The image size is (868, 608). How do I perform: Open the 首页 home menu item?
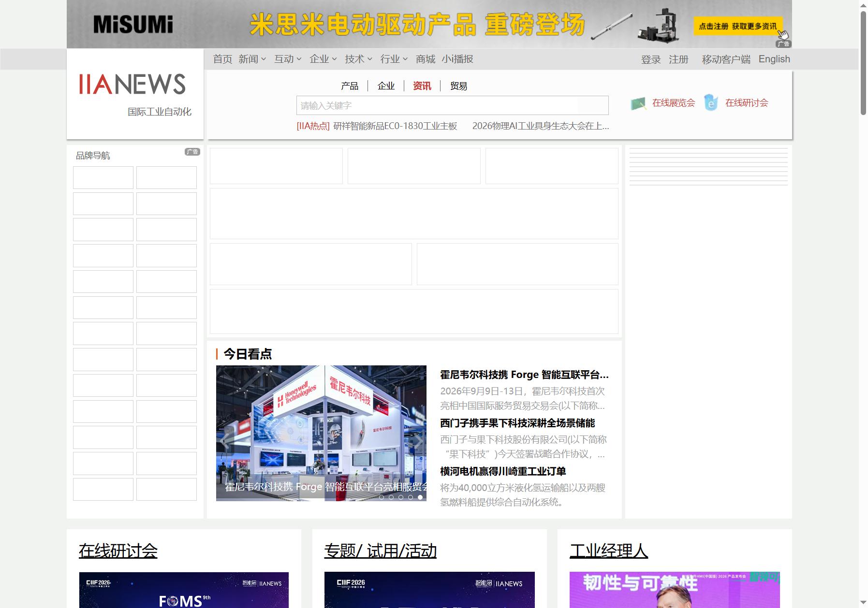click(222, 59)
